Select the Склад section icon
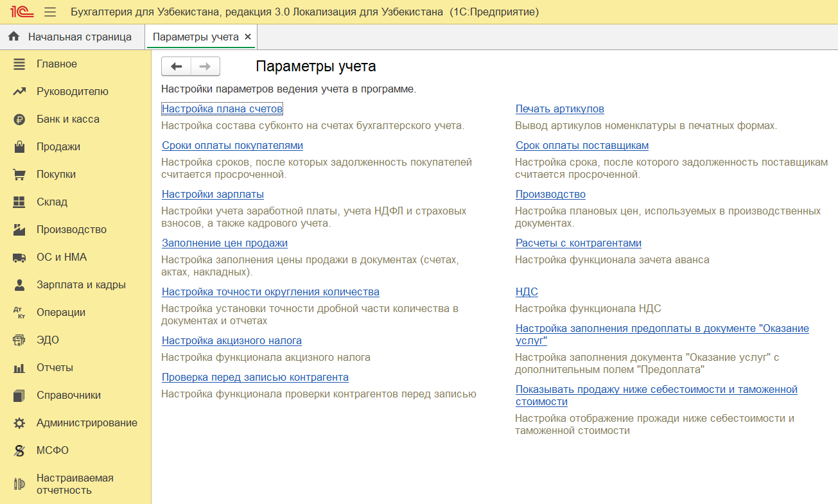Viewport: 838px width, 504px height. pyautogui.click(x=19, y=202)
